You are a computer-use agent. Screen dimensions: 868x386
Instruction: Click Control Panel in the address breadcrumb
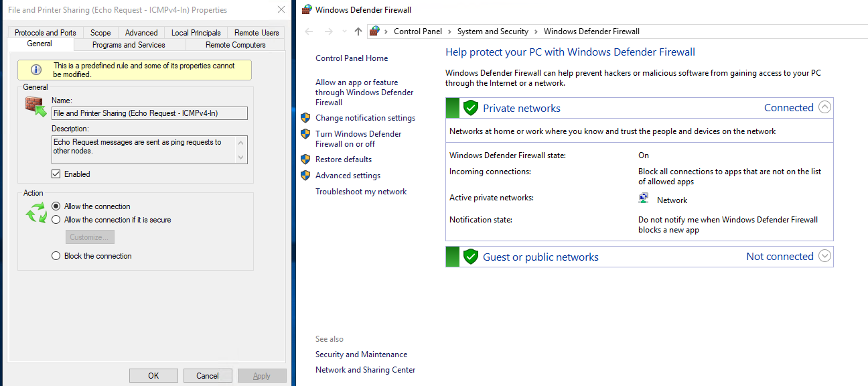click(418, 31)
